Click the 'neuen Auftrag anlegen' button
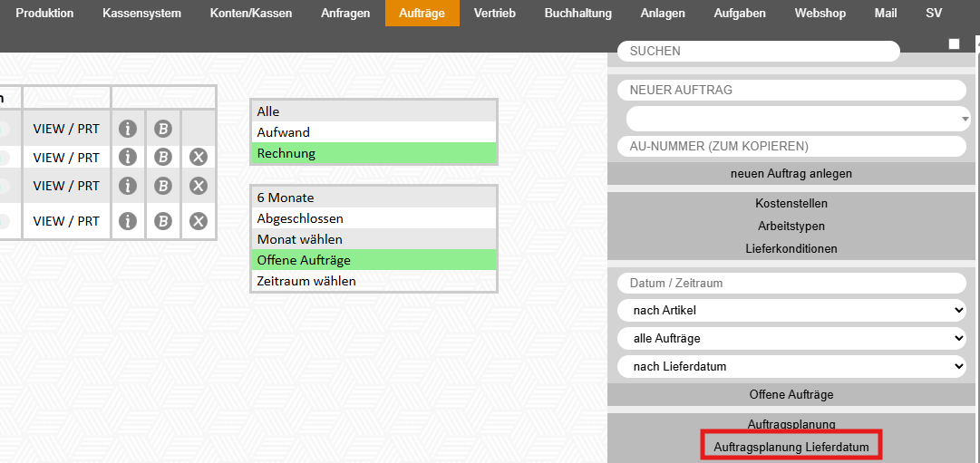The image size is (980, 463). [x=791, y=174]
